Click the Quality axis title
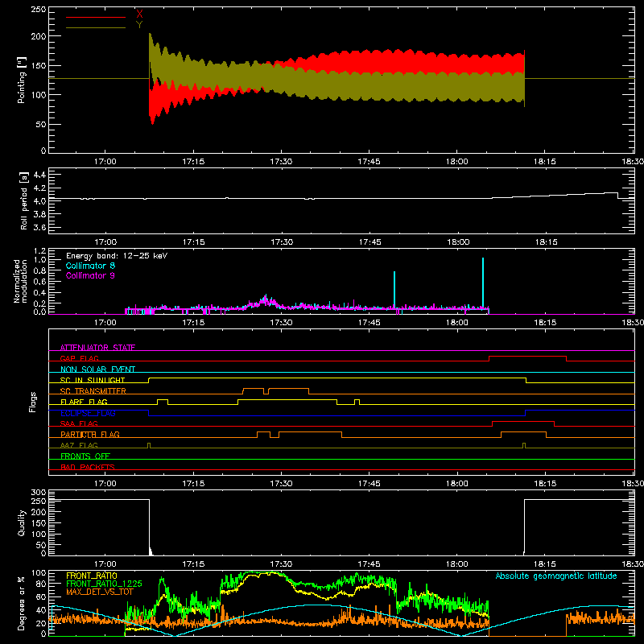 click(x=22, y=522)
